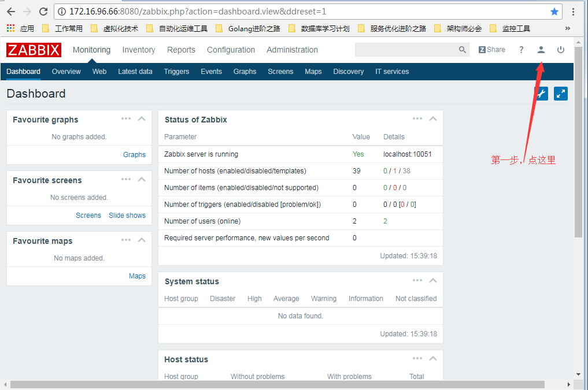
Task: Open the Golang进阶之路 bookmark folder
Action: coord(248,28)
